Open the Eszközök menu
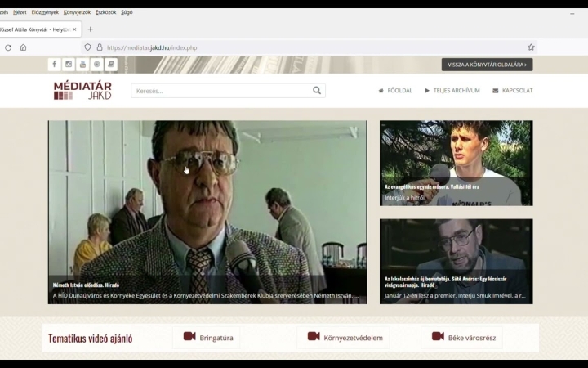The image size is (588, 368). 105,12
